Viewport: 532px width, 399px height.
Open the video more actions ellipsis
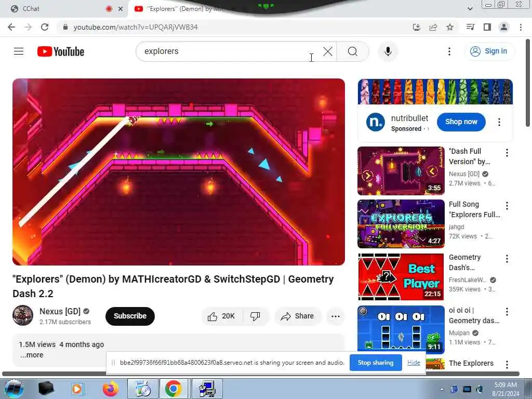336,316
